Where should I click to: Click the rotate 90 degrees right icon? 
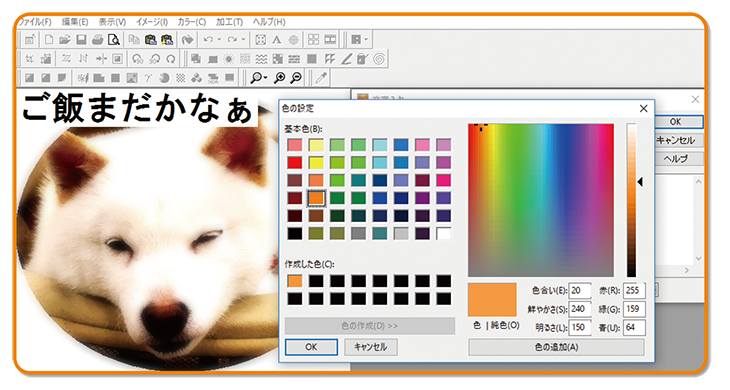[x=154, y=59]
